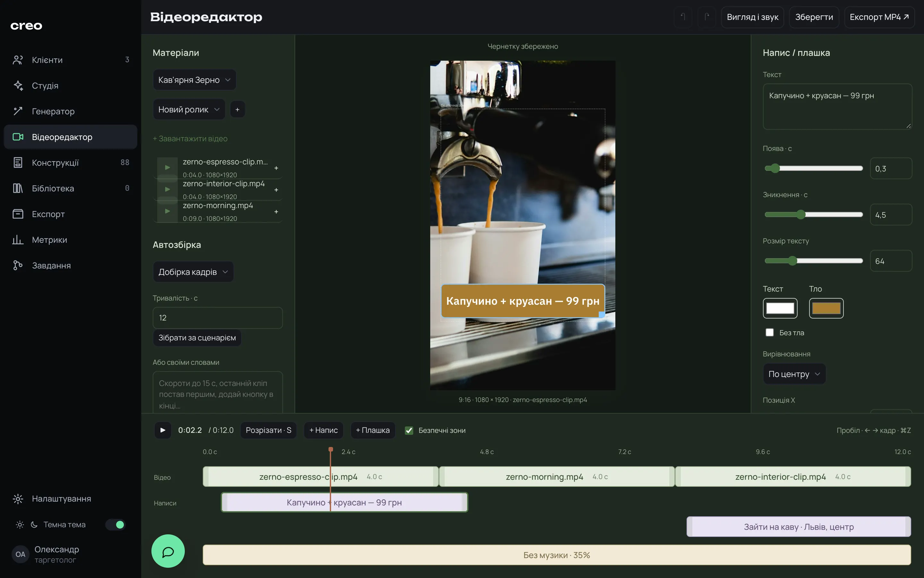The image size is (924, 578).
Task: Uncheck the Безпечні зони checkbox
Action: click(x=409, y=430)
